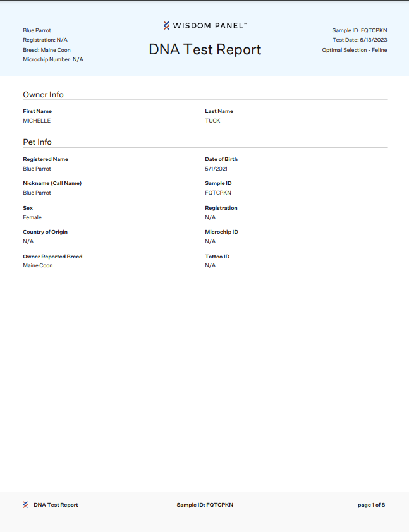This screenshot has height=532, width=409.
Task: Select "N/A" under the Registration label
Action: (210, 217)
